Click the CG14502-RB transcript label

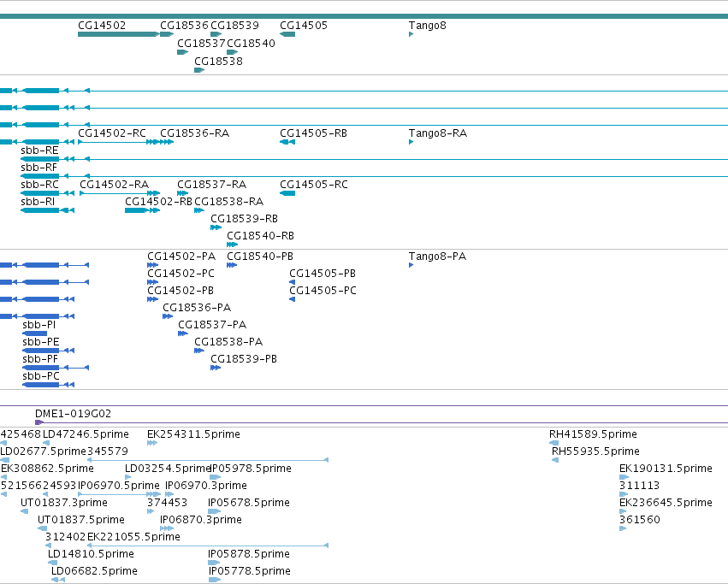pos(158,202)
